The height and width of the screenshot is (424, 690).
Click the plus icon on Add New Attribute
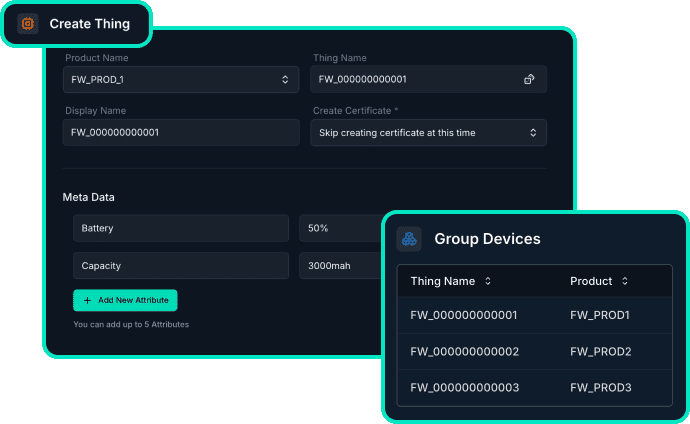pyautogui.click(x=87, y=300)
